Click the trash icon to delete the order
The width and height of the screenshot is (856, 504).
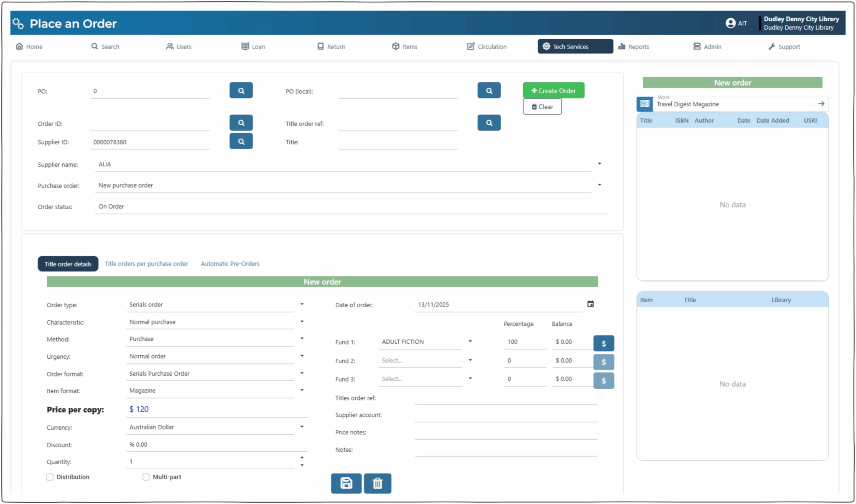click(x=377, y=483)
